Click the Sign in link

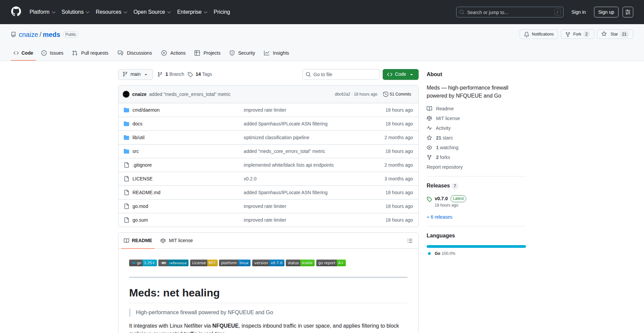click(x=579, y=12)
